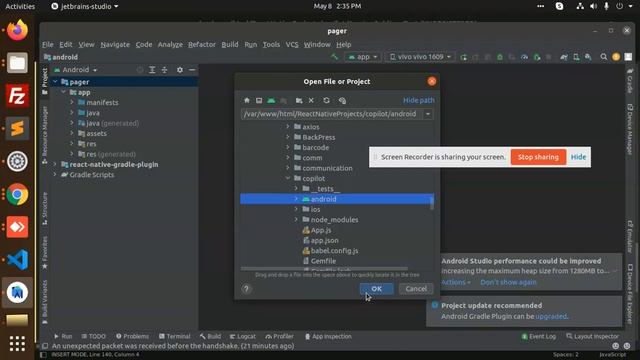Image resolution: width=640 pixels, height=360 pixels.
Task: Refresh the file tree in dialog
Action: pyautogui.click(x=326, y=100)
